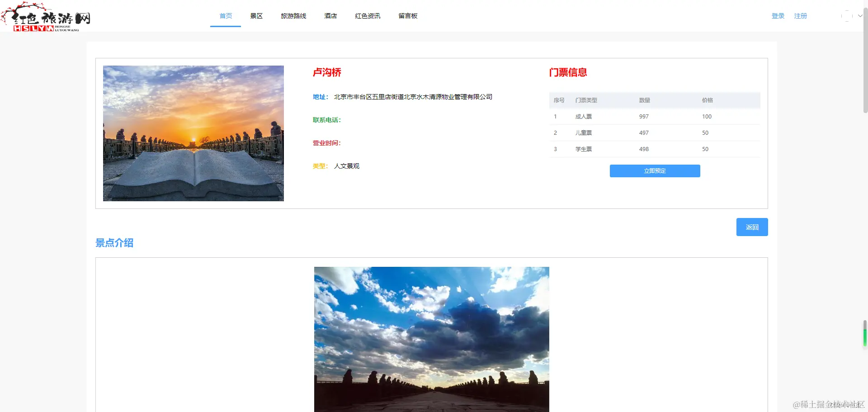Click the sky photo under 景点介绍
This screenshot has height=412, width=868.
431,339
